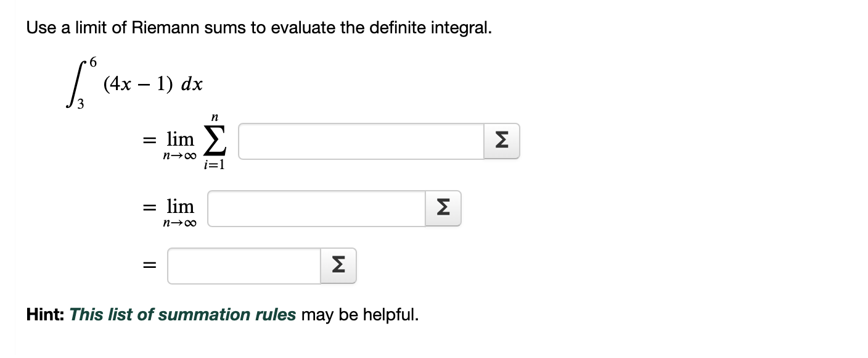This screenshot has height=358, width=868.
Task: Open the math entry palette for the final answer
Action: pos(337,265)
